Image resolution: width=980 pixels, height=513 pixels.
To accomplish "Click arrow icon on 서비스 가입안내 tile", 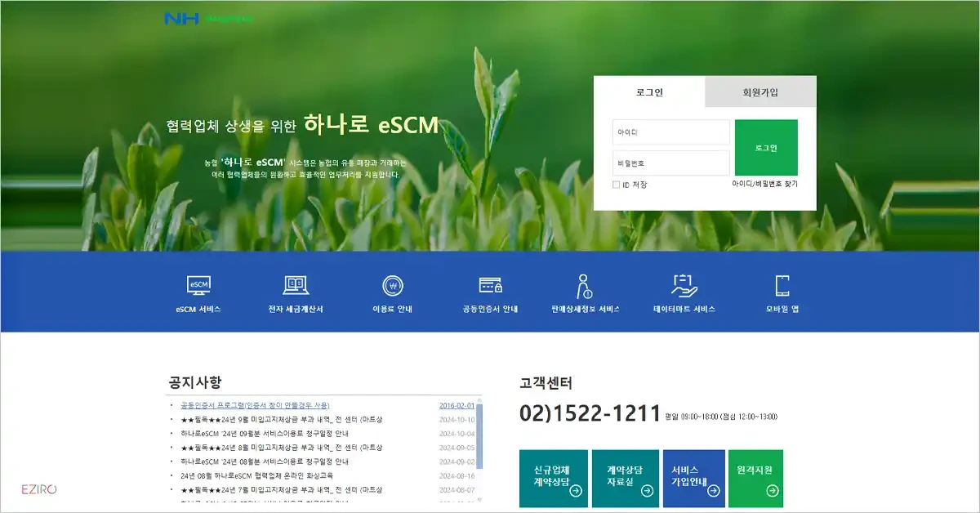I will pos(713,491).
